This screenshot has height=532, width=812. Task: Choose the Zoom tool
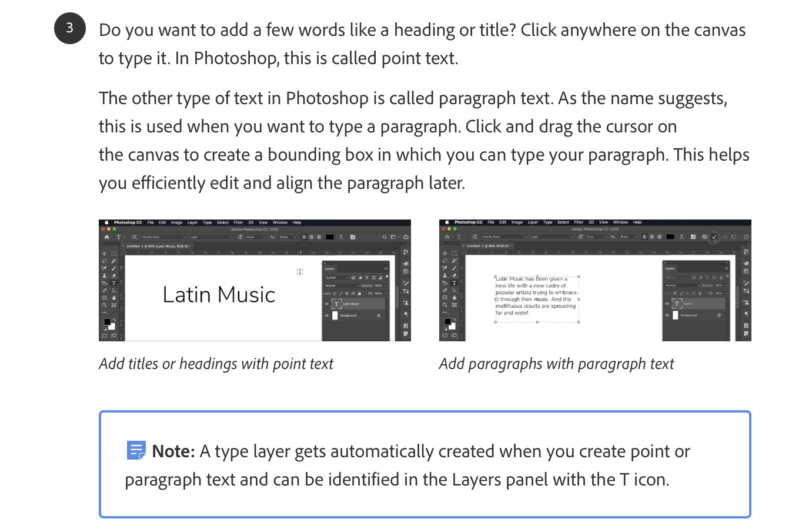tap(103, 305)
